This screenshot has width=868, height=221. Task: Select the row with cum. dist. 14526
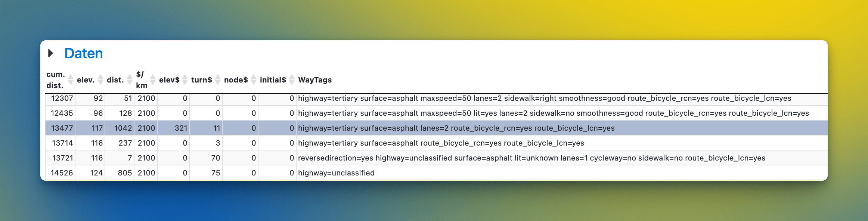[x=436, y=173]
